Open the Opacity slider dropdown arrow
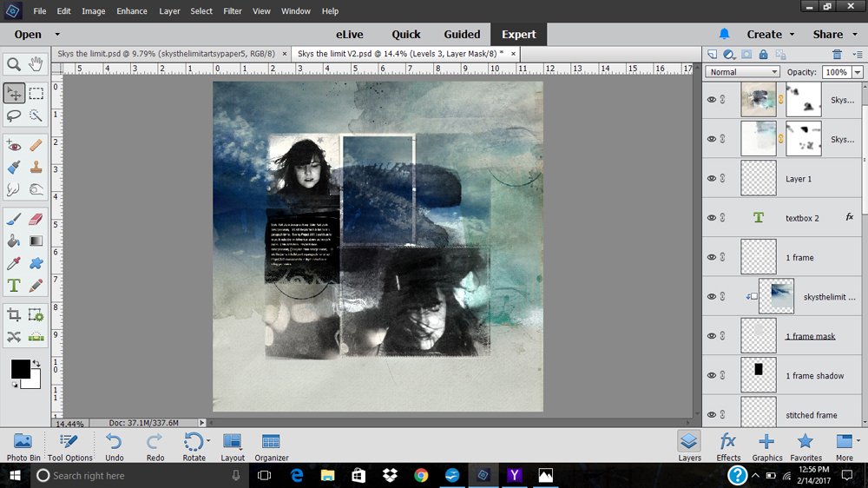This screenshot has height=488, width=868. 858,72
